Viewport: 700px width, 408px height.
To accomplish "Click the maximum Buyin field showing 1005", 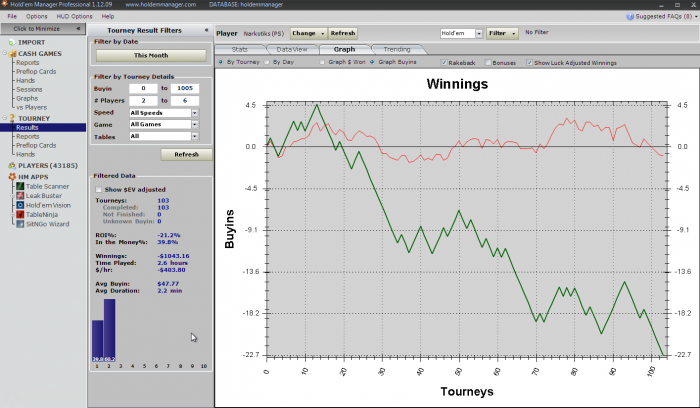I will pos(184,88).
